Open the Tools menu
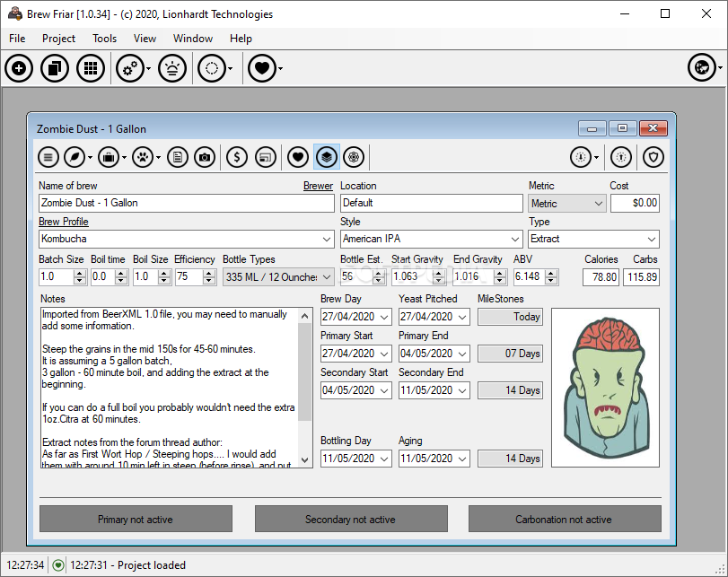 point(104,39)
